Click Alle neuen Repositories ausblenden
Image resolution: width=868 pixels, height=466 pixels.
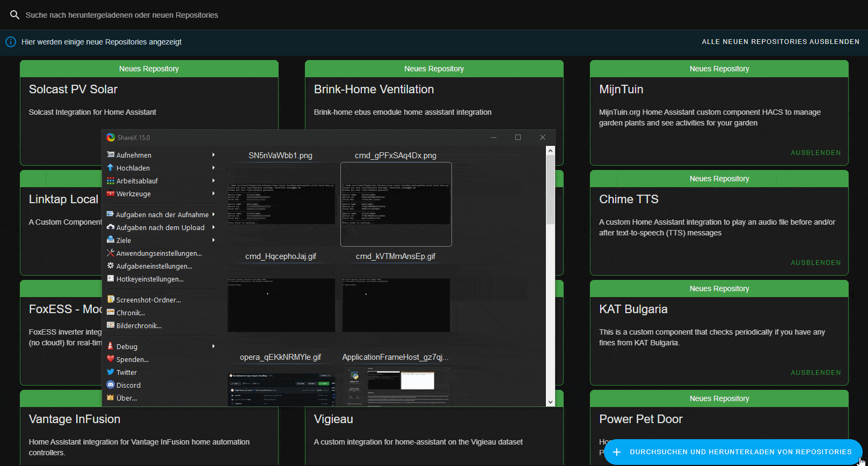(780, 42)
